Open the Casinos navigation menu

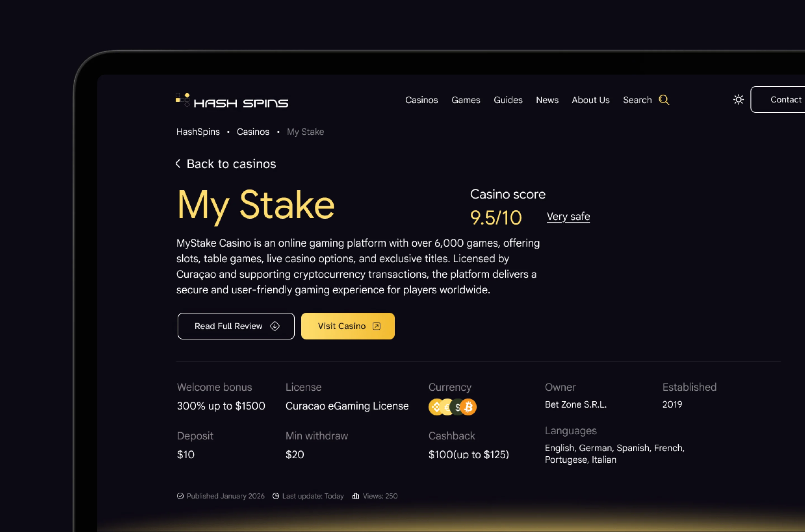tap(421, 100)
